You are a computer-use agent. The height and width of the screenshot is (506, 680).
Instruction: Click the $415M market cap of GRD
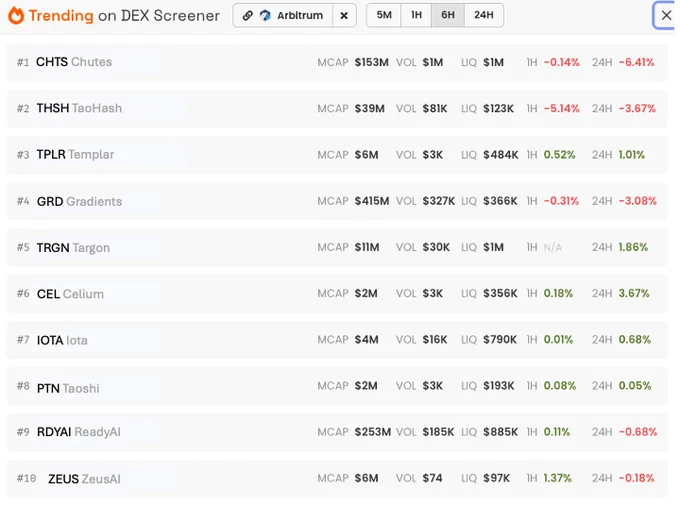point(372,201)
